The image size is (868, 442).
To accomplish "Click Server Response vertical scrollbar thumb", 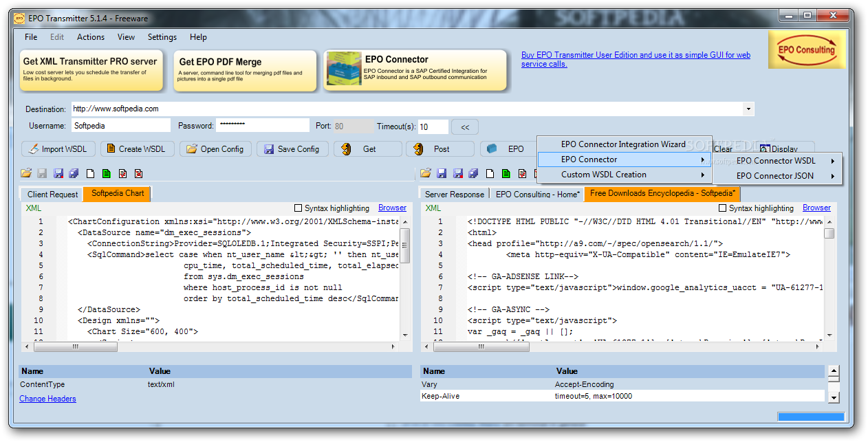I will [829, 233].
